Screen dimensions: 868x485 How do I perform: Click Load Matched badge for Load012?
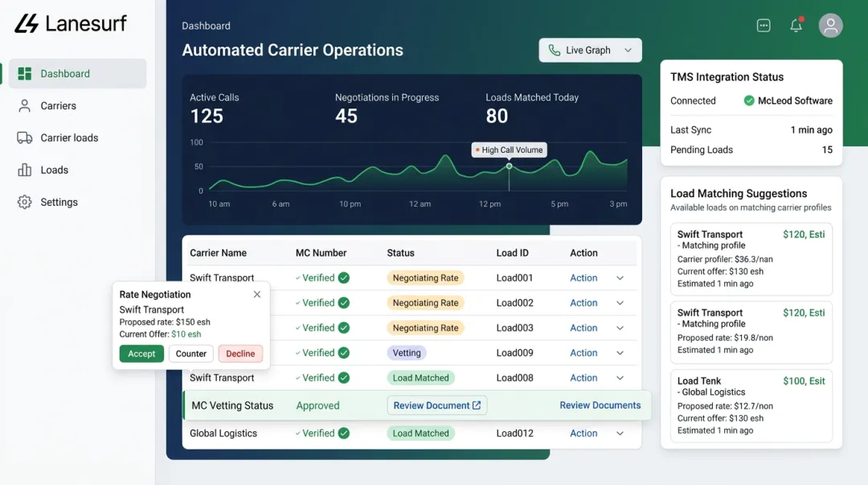[420, 434]
